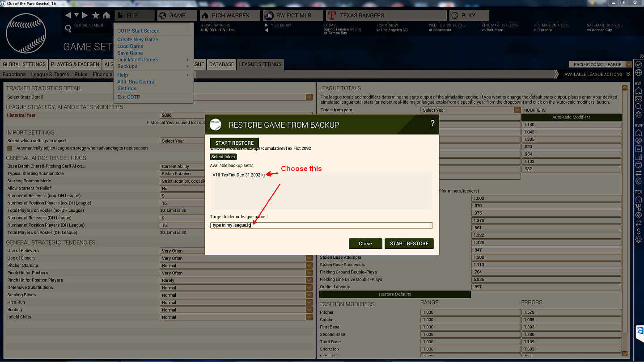Open the RWF news document icon

pos(639,149)
